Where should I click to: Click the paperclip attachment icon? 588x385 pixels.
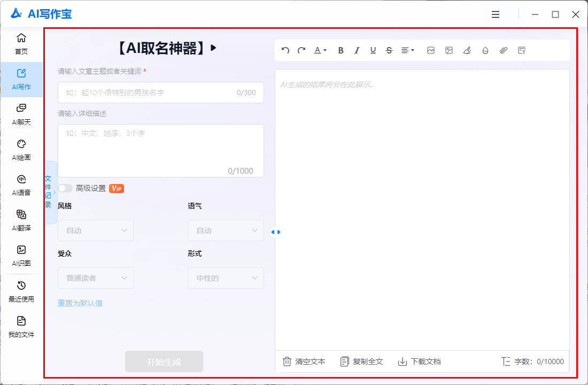(504, 50)
